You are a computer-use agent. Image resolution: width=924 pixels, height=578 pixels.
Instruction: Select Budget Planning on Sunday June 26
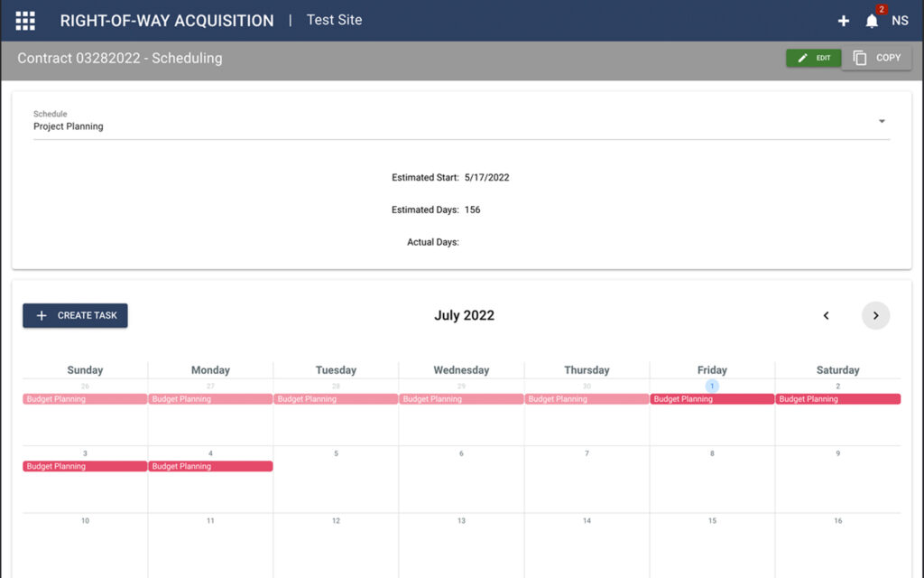tap(85, 399)
